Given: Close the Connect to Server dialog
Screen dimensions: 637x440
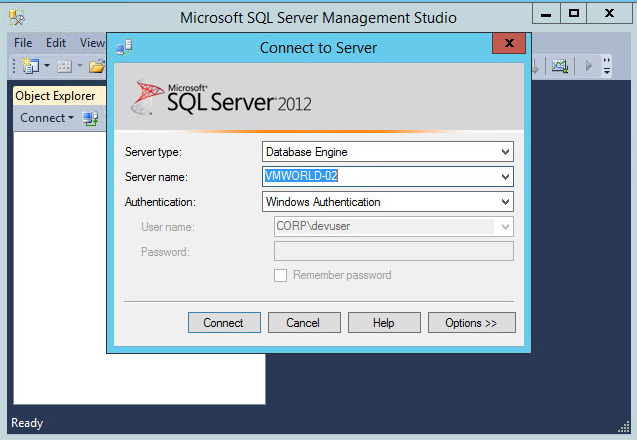Looking at the screenshot, I should [x=509, y=43].
